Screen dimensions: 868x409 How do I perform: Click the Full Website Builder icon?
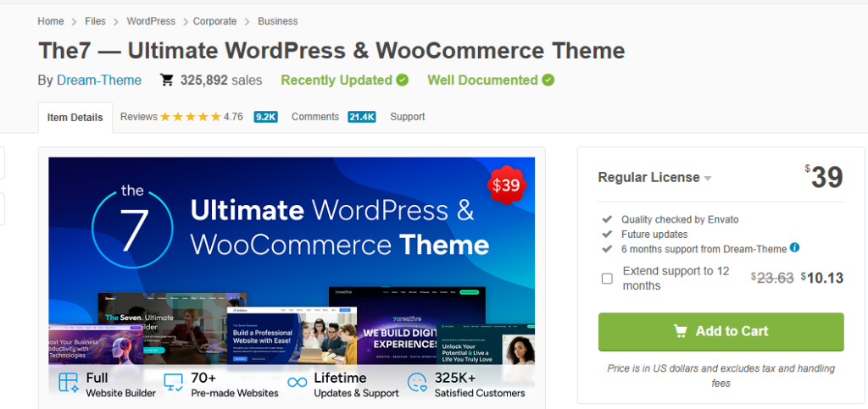(x=69, y=383)
